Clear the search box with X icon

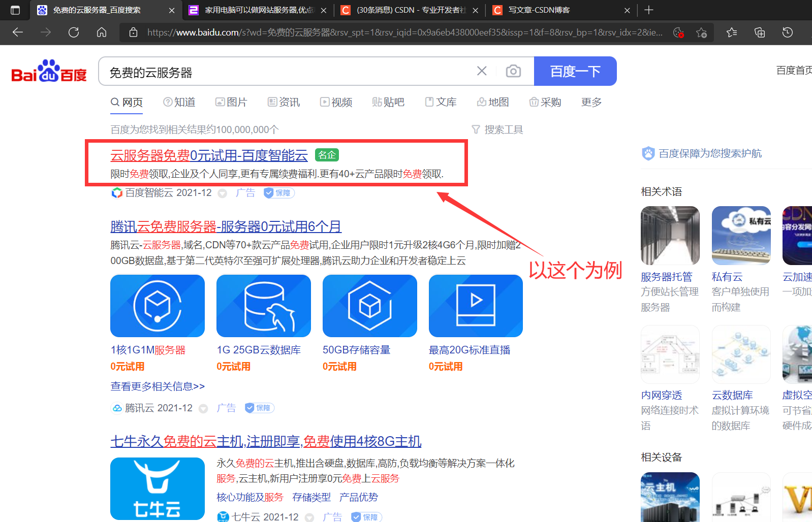tap(482, 71)
